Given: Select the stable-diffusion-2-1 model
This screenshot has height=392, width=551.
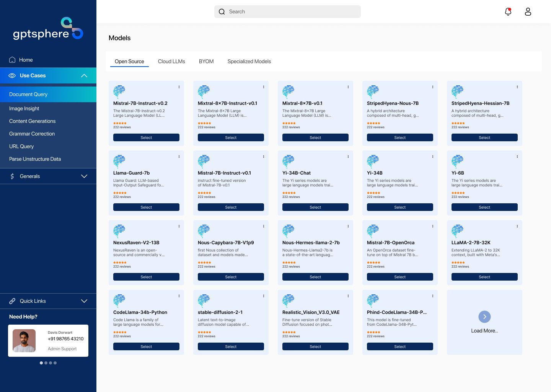Looking at the screenshot, I should [x=231, y=346].
